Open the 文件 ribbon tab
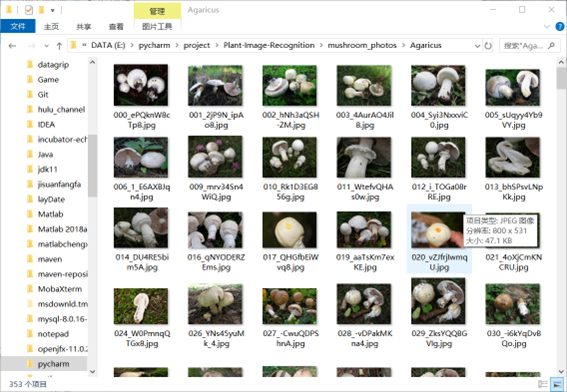Image resolution: width=567 pixels, height=392 pixels. click(x=18, y=26)
